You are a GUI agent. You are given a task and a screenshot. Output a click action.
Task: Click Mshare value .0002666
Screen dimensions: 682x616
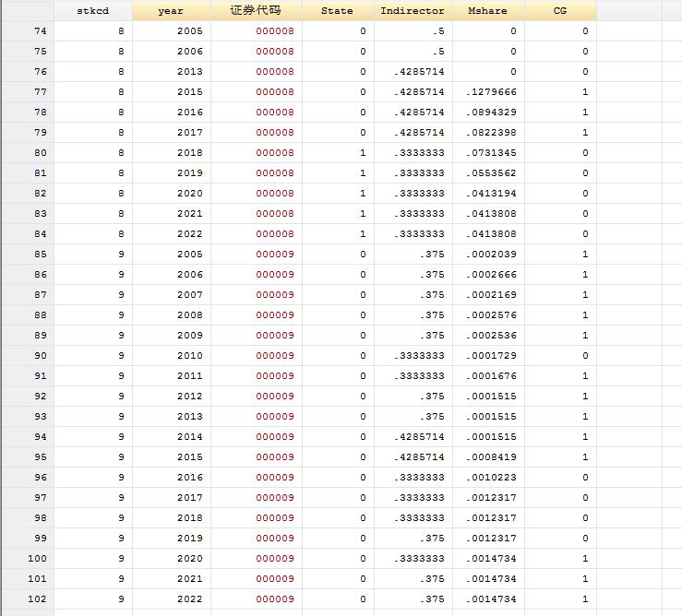[488, 274]
